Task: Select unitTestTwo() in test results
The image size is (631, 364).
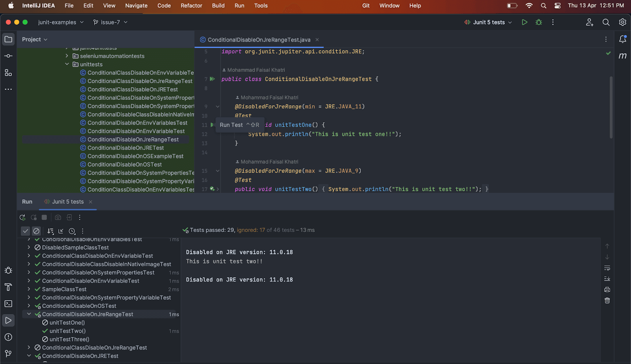Action: coord(67,331)
